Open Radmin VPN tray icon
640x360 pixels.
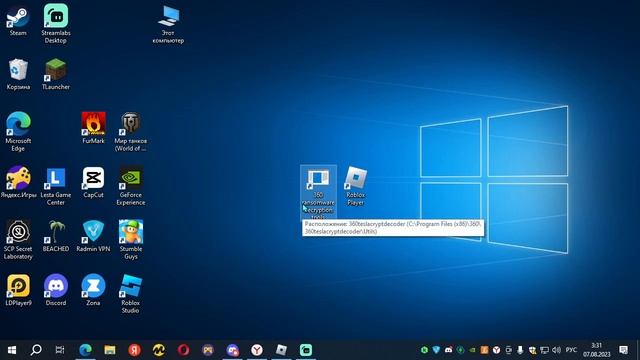(x=436, y=350)
